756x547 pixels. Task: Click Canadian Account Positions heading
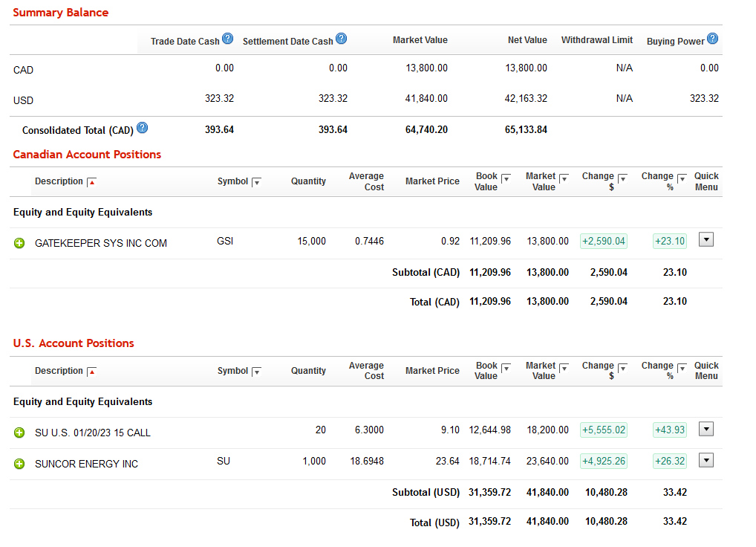tap(87, 155)
